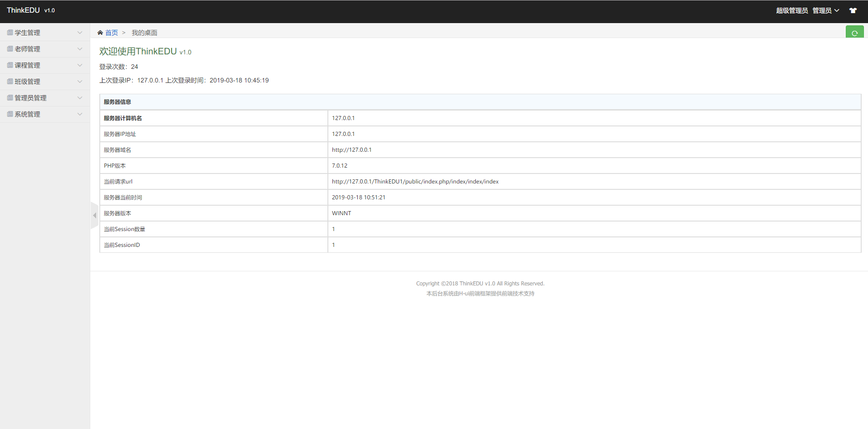The width and height of the screenshot is (868, 429).
Task: Click the 老师管理 list icon
Action: pos(10,49)
